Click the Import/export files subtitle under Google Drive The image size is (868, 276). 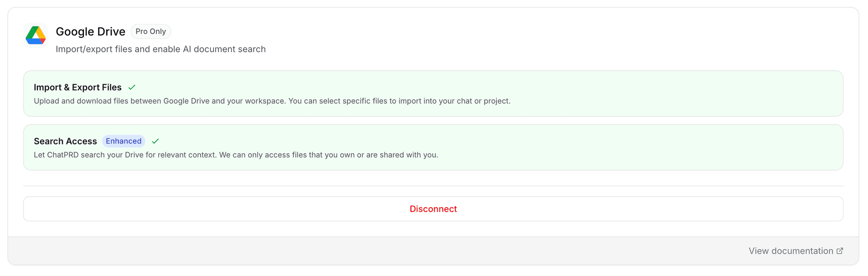[x=160, y=49]
